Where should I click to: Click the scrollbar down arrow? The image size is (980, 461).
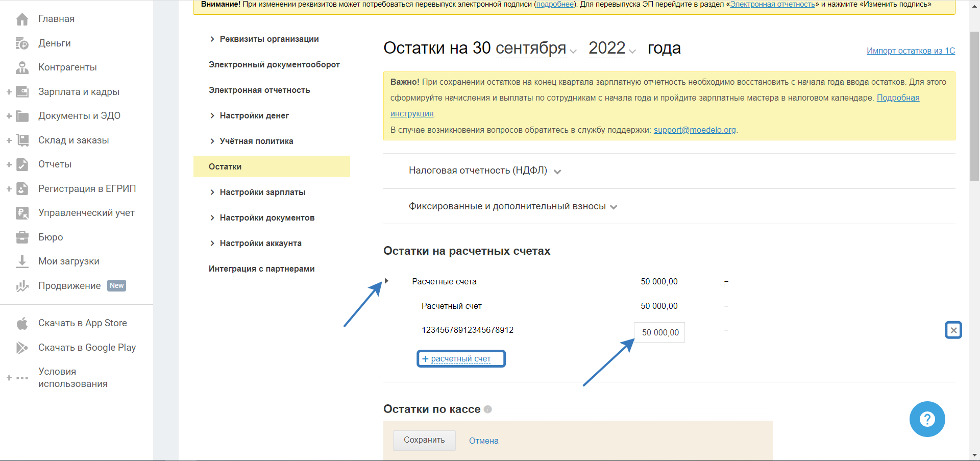tap(974, 455)
